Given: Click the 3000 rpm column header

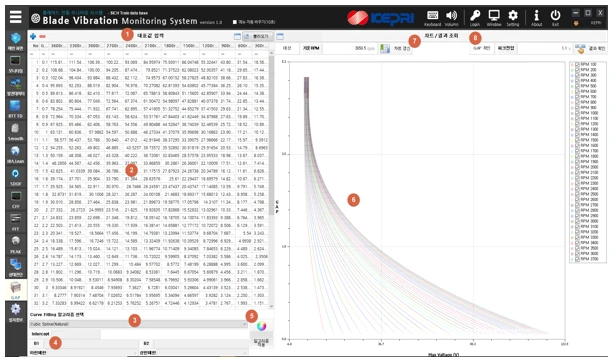Looking at the screenshot, I should 95,46.
